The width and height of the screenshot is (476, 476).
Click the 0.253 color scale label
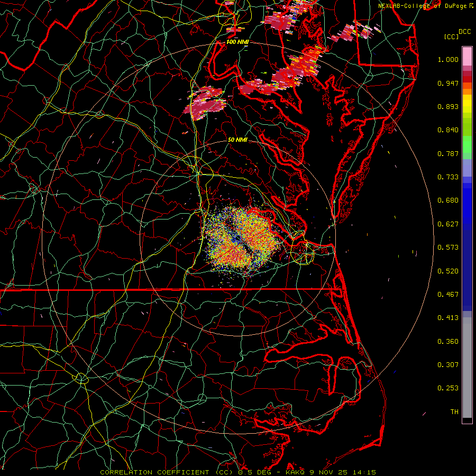click(448, 388)
